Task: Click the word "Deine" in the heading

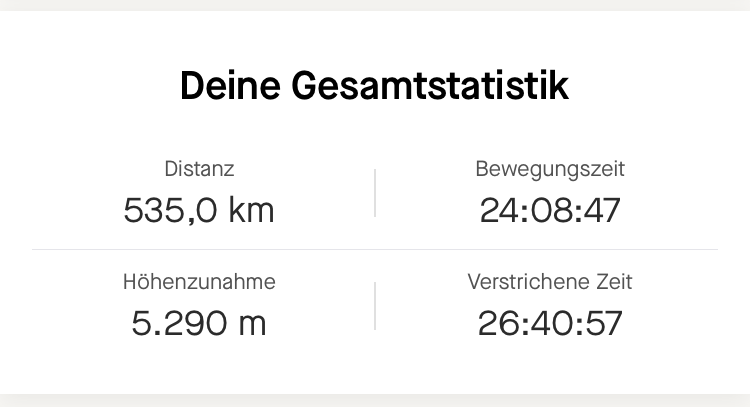Action: coord(230,87)
